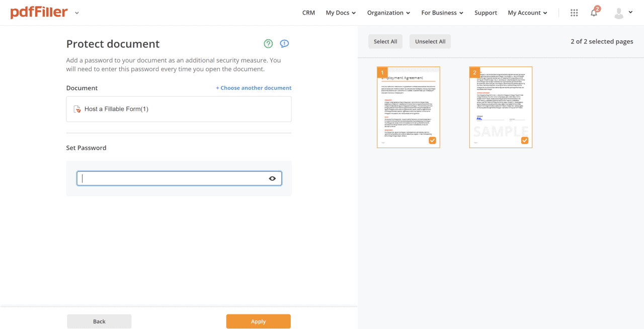644x329 pixels.
Task: Click the Choose another document link
Action: (254, 88)
